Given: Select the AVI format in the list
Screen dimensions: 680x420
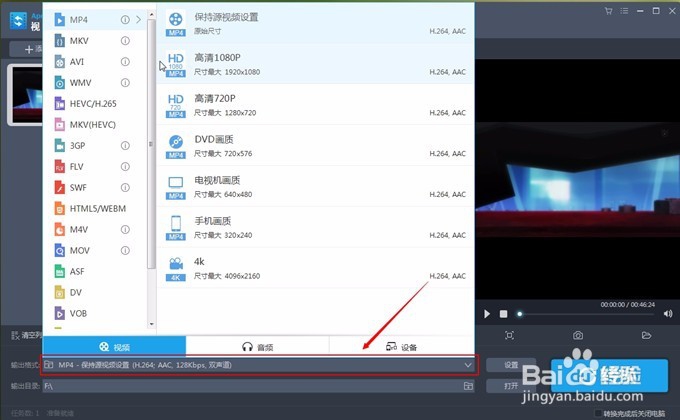Looking at the screenshot, I should point(95,62).
